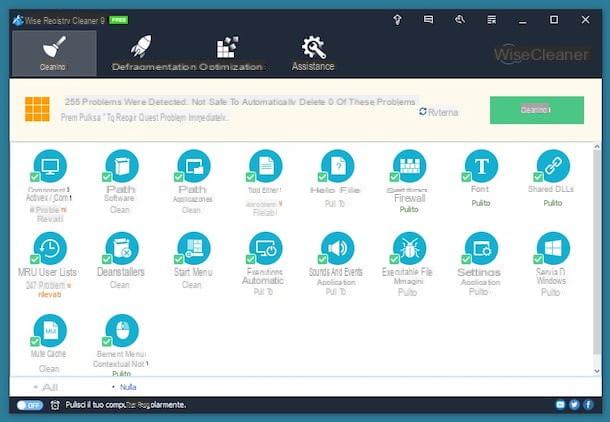Open the Facebook icon in status bar

click(x=588, y=405)
